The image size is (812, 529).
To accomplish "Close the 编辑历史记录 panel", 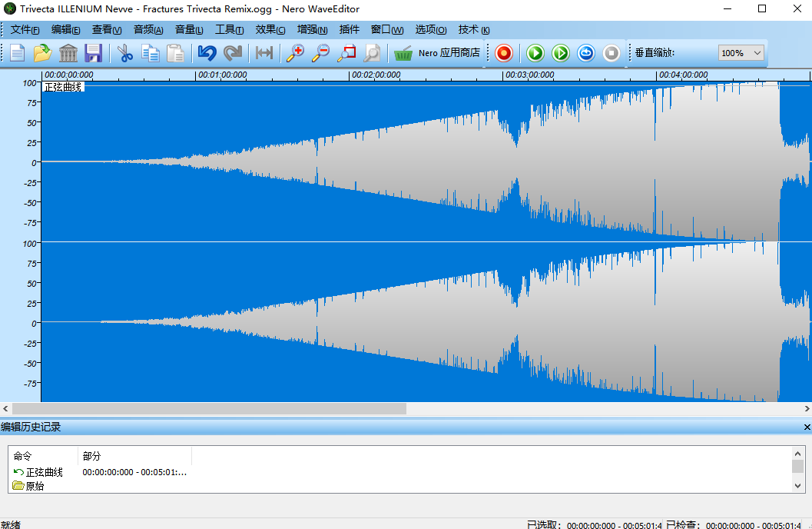I will 807,427.
